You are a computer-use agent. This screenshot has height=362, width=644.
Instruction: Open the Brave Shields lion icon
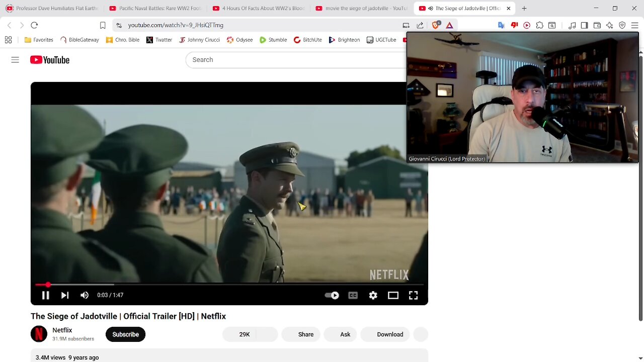pyautogui.click(x=436, y=25)
